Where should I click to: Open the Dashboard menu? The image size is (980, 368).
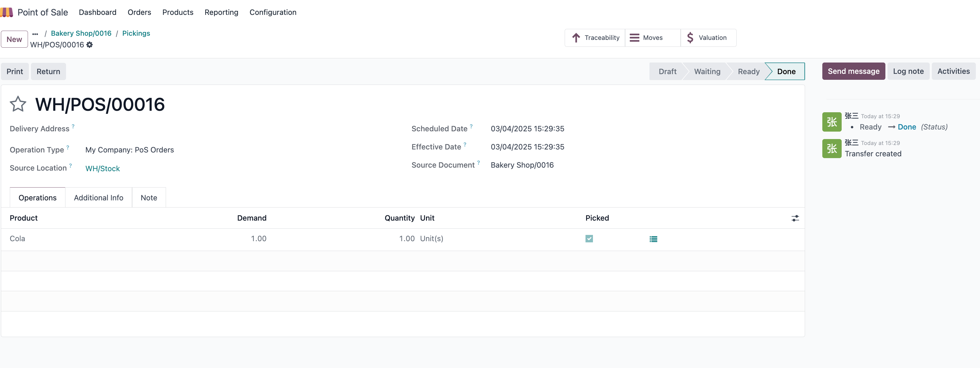pyautogui.click(x=97, y=12)
